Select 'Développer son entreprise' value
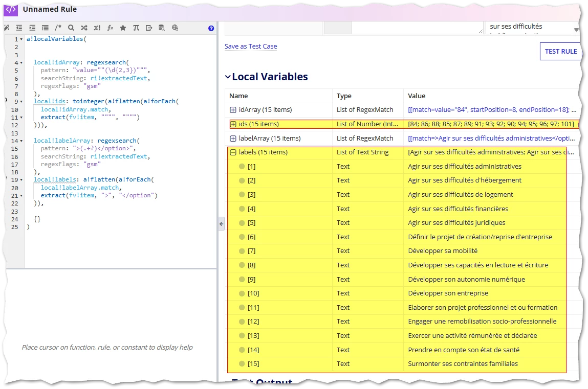 tap(448, 293)
